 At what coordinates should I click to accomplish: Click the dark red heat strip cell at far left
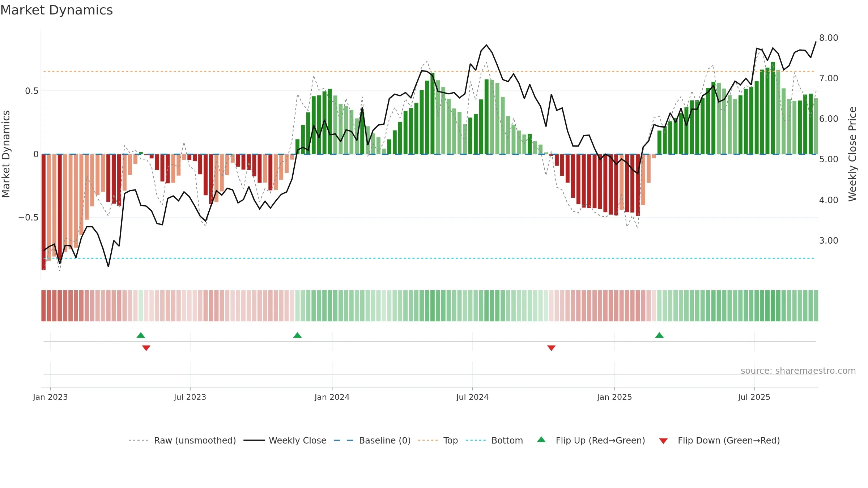[x=43, y=306]
